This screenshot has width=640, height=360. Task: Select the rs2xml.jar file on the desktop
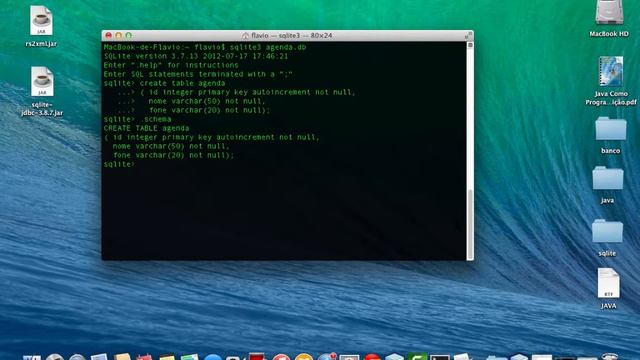tap(41, 21)
